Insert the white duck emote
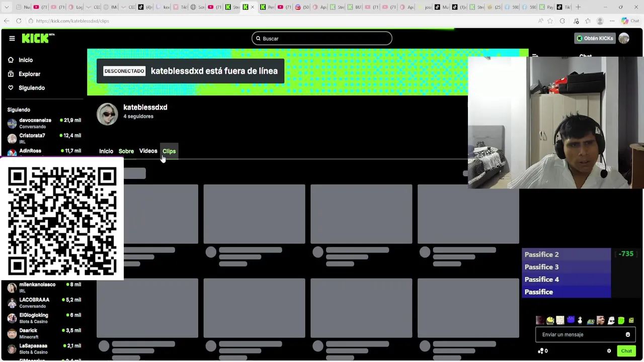This screenshot has height=362, width=644. (x=580, y=320)
